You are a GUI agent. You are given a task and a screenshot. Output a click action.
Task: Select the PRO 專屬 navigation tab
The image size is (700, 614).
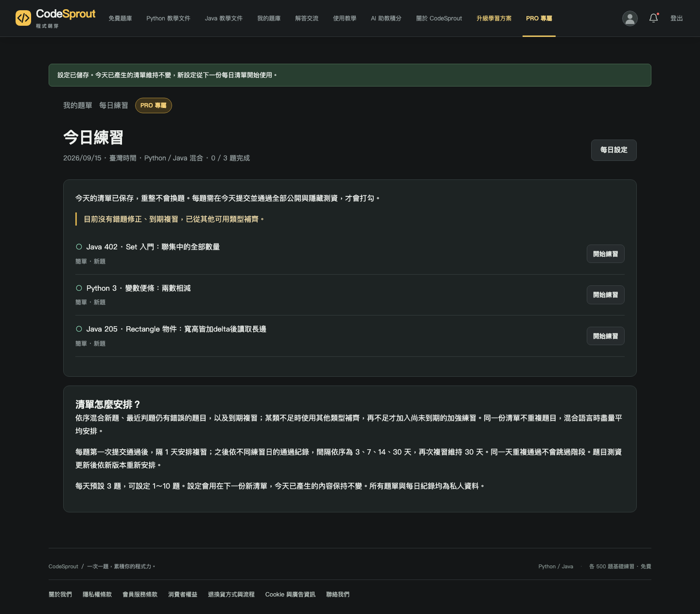(539, 18)
